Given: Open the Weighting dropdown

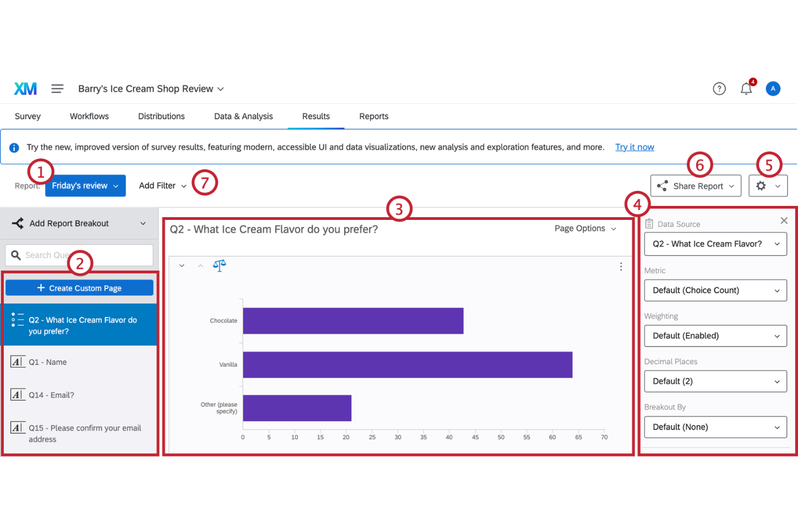Looking at the screenshot, I should point(716,336).
